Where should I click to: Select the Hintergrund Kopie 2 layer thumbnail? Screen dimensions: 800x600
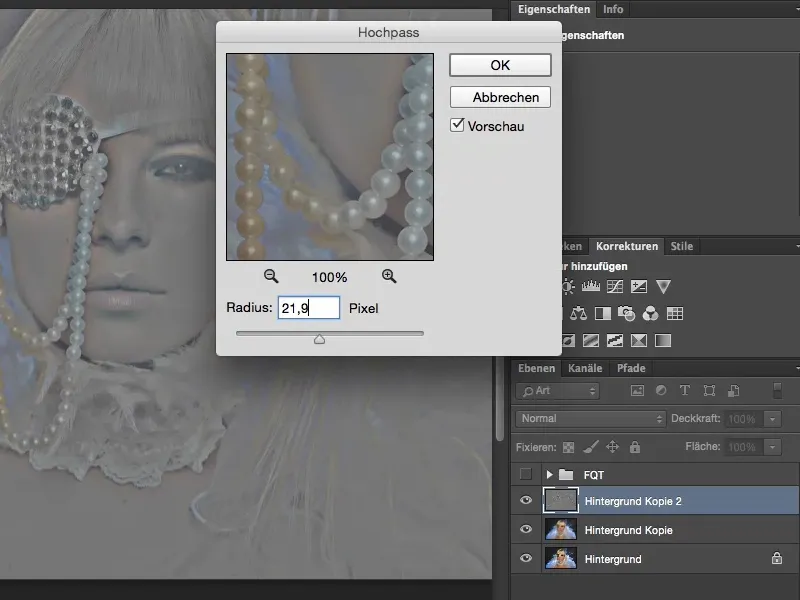pyautogui.click(x=561, y=500)
